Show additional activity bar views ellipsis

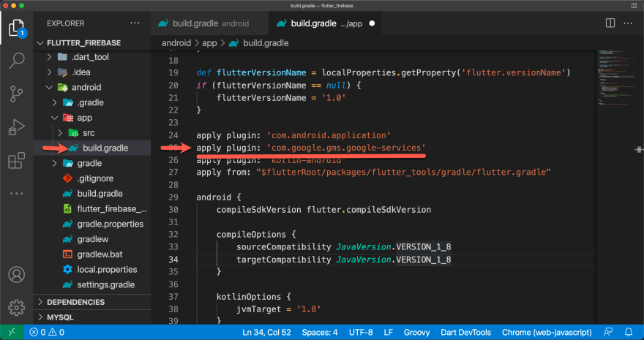tap(16, 193)
